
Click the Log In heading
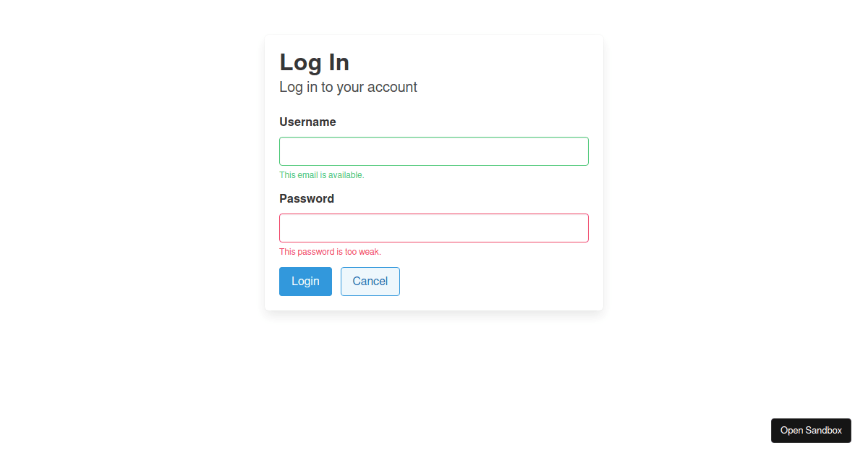[315, 62]
